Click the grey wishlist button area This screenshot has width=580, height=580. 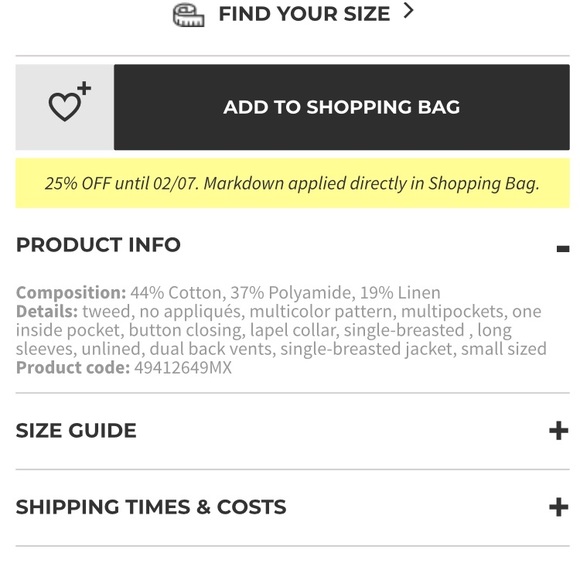click(65, 107)
